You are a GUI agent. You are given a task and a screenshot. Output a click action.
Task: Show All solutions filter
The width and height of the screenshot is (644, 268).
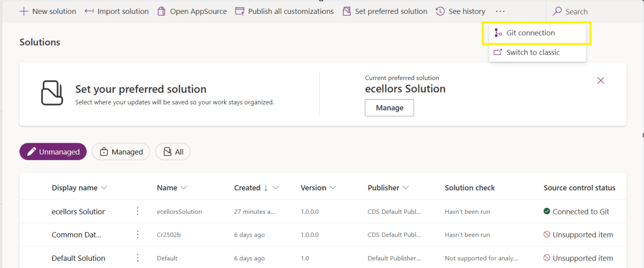point(173,151)
